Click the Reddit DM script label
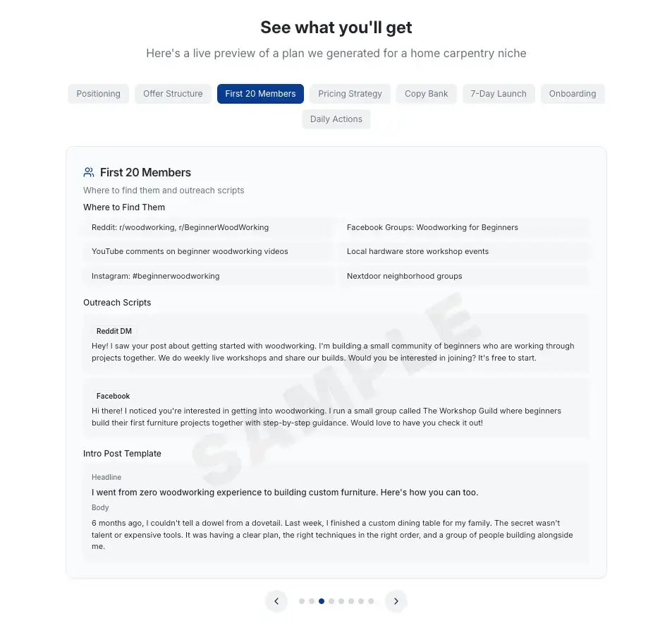Viewport: 672px width, 628px height. pos(114,331)
